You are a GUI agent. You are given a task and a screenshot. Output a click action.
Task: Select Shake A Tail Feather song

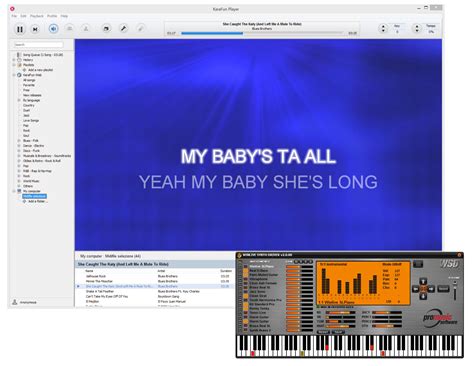(x=100, y=291)
